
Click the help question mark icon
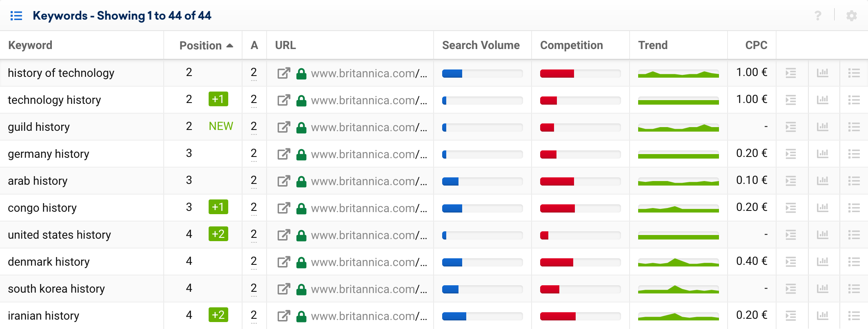(818, 16)
